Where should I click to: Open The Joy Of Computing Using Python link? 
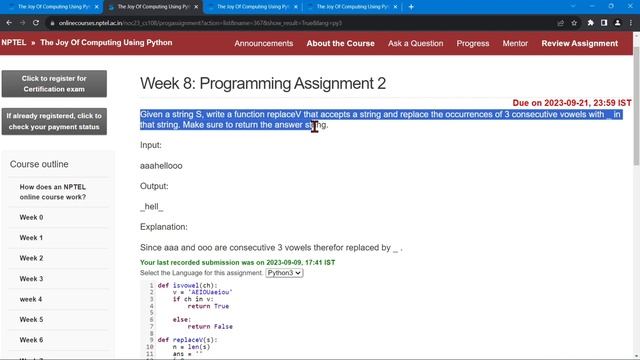106,43
